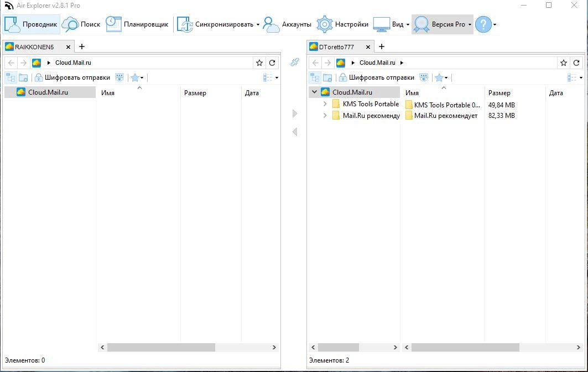
Task: Click forward arrow in right pane
Action: pos(327,63)
